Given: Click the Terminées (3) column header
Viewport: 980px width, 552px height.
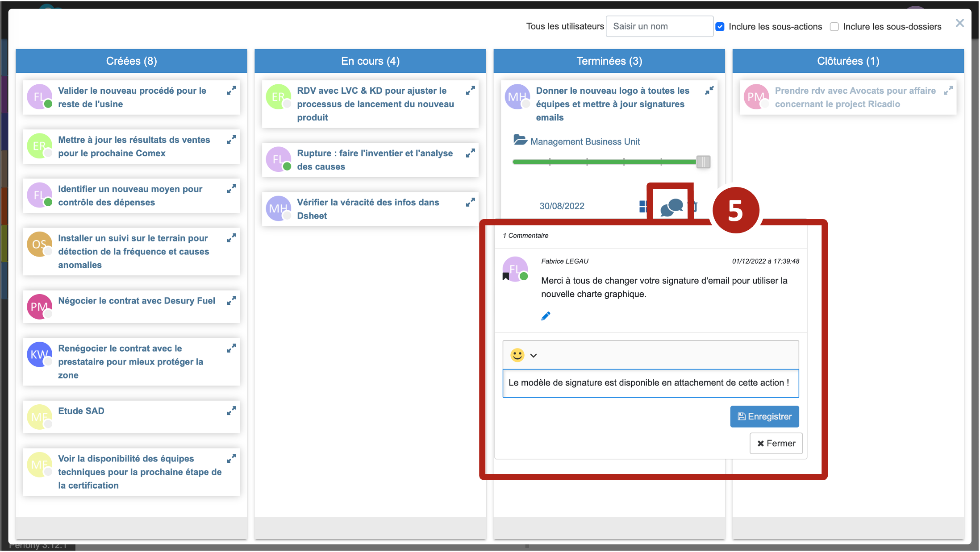Looking at the screenshot, I should click(x=609, y=61).
